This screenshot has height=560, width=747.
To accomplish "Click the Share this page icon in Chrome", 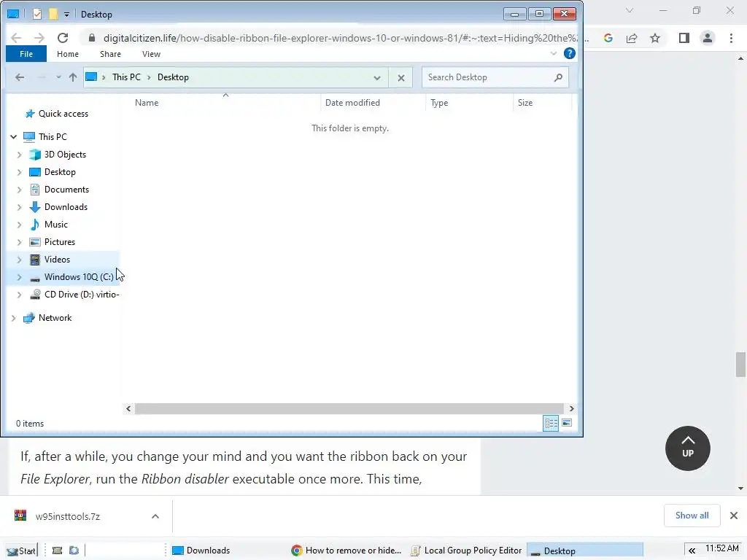I will 632,38.
